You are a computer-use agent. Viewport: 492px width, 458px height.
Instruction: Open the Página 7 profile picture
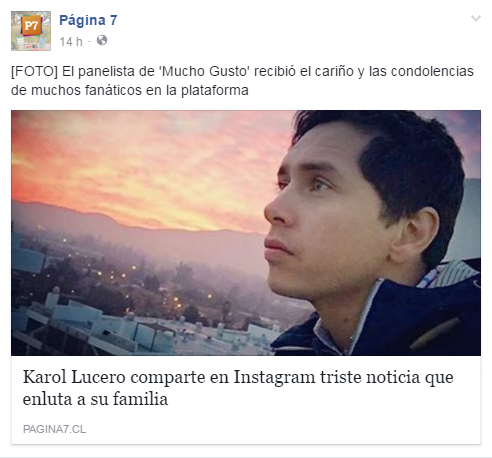pos(31,31)
